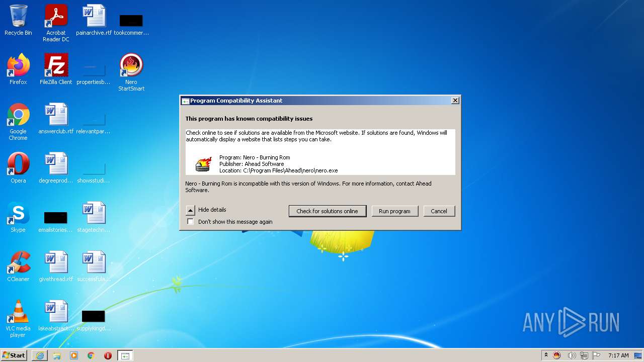Select the stagetechn... document icon
The height and width of the screenshot is (362, 644).
click(94, 217)
